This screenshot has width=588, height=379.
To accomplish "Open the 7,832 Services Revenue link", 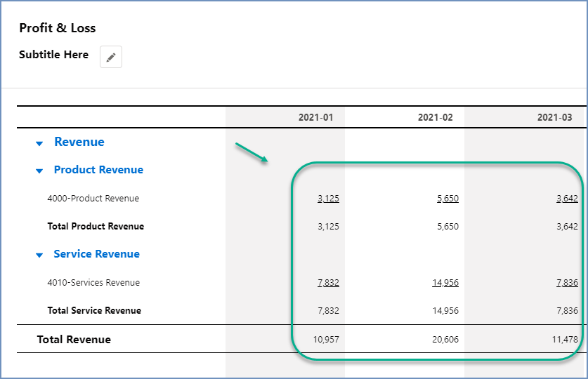I will pyautogui.click(x=328, y=283).
